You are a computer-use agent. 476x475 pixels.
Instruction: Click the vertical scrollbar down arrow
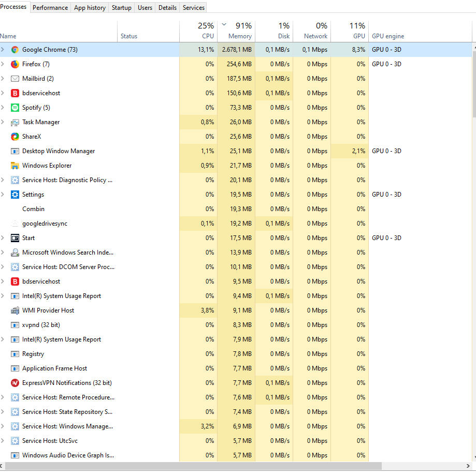(474, 458)
